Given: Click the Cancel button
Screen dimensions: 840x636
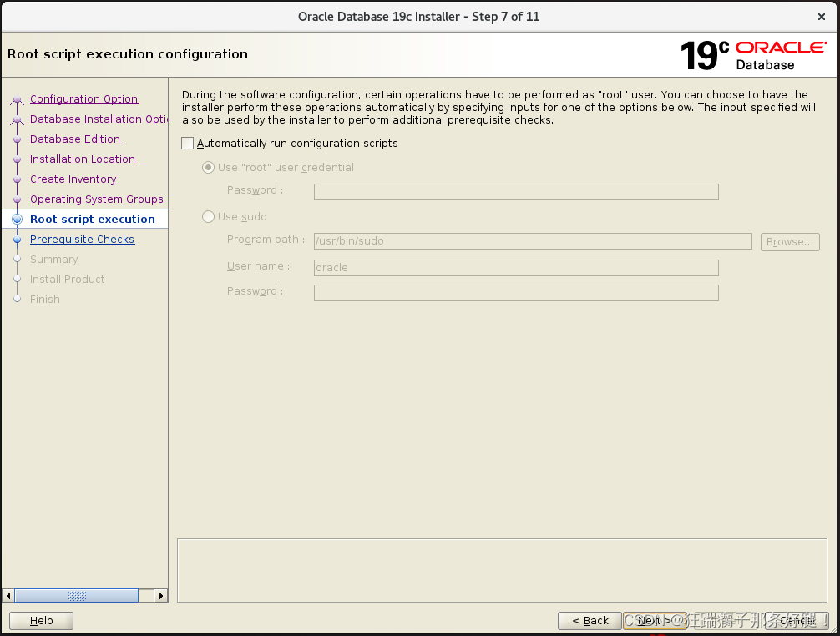Looking at the screenshot, I should click(x=797, y=621).
